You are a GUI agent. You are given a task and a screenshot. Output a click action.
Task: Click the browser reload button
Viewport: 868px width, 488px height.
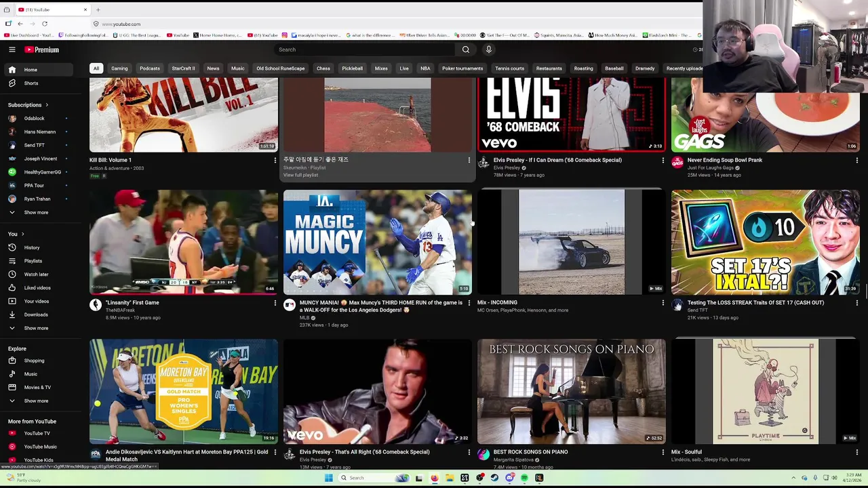pyautogui.click(x=45, y=24)
